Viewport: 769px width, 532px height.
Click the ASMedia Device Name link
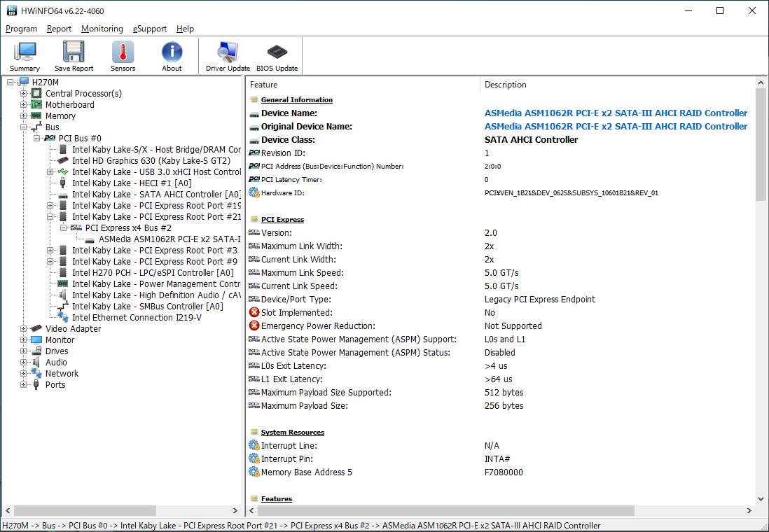(616, 113)
